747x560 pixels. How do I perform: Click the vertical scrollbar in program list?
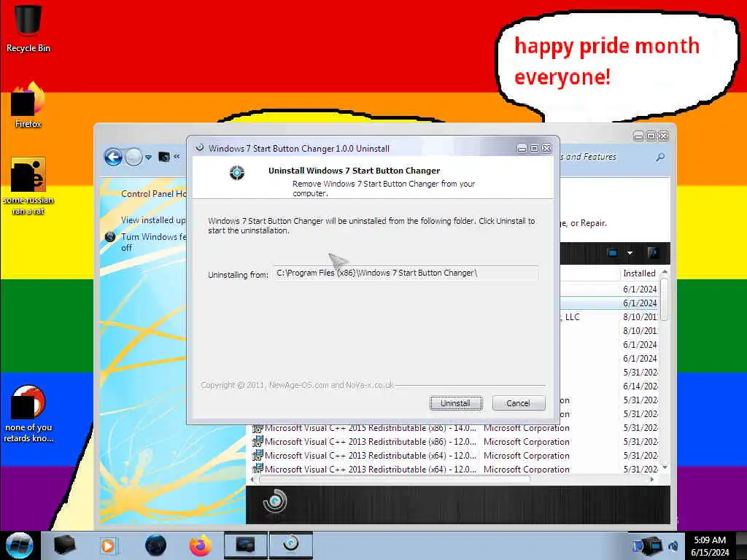tap(664, 300)
